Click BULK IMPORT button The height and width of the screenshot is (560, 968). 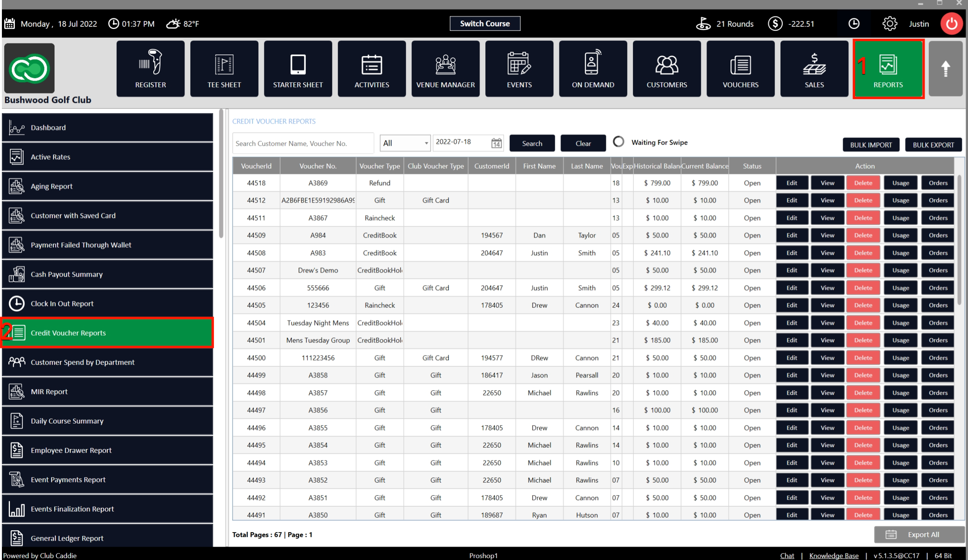(x=871, y=145)
